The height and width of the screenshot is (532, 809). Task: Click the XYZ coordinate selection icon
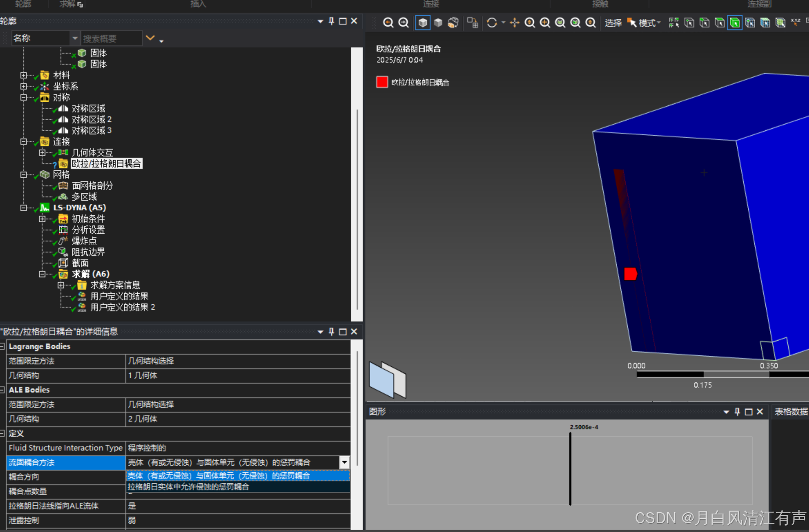click(796, 23)
